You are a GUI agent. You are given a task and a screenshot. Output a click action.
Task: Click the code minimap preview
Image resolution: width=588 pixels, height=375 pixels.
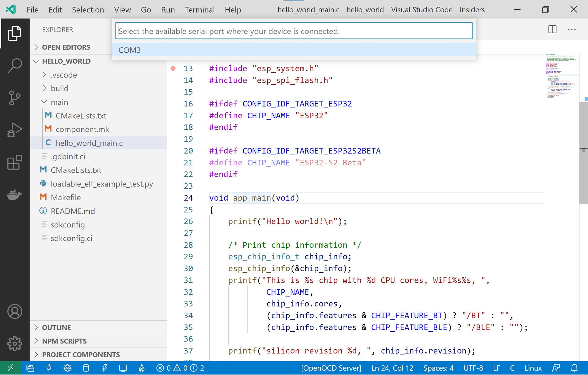tap(562, 76)
